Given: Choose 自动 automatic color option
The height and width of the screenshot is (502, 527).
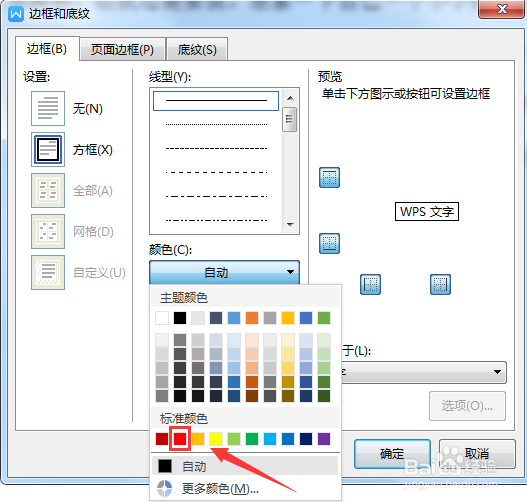Looking at the screenshot, I should point(245,466).
